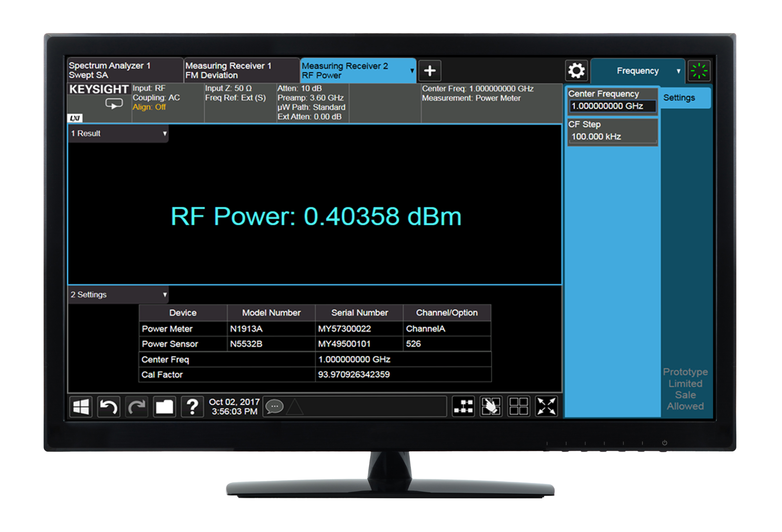782x532 pixels.
Task: Open the status message bubble icon
Action: coord(274,407)
